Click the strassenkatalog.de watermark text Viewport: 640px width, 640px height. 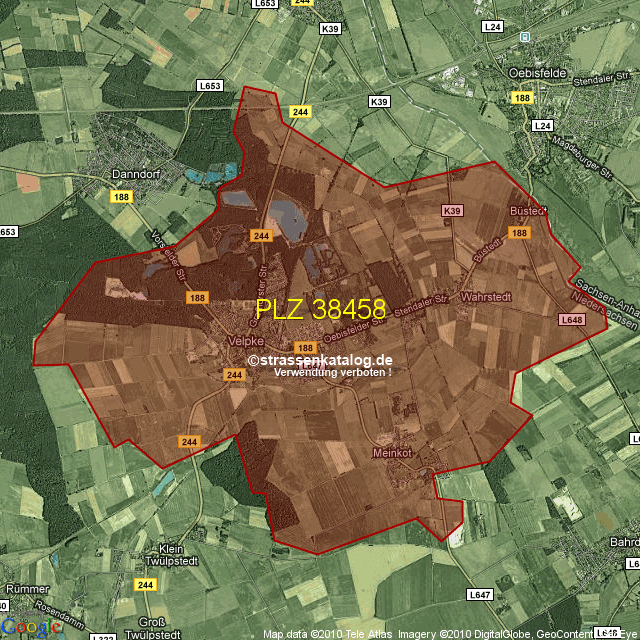click(x=320, y=360)
